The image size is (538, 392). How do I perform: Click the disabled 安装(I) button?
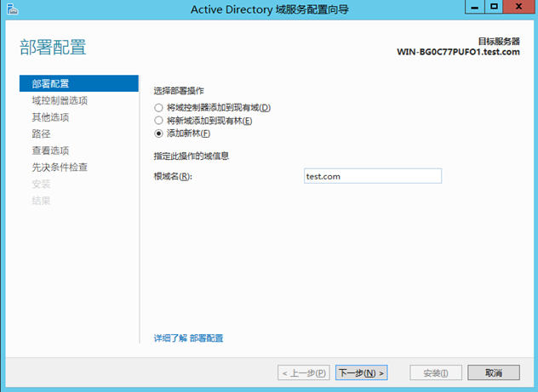(x=436, y=372)
